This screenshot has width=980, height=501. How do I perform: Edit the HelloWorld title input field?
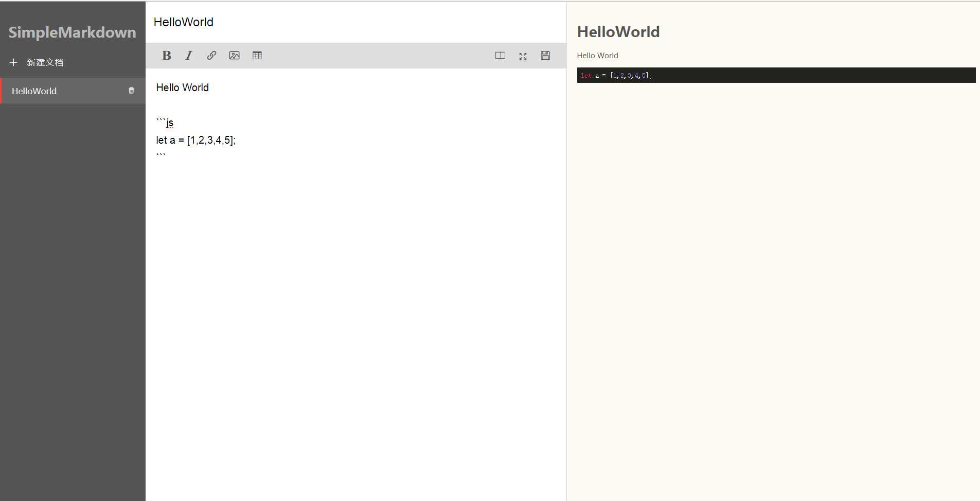click(356, 22)
